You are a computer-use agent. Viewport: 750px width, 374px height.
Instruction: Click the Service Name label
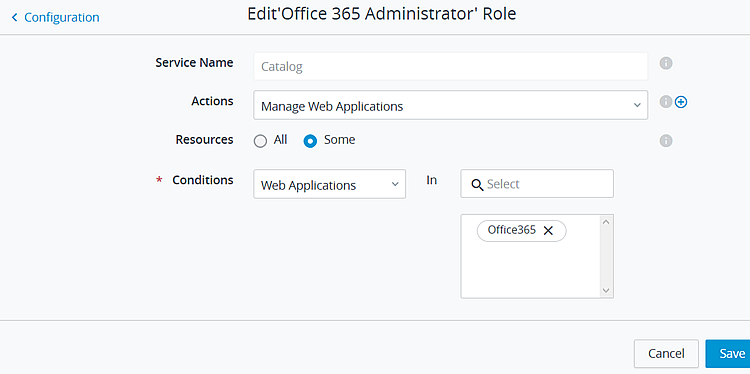194,63
